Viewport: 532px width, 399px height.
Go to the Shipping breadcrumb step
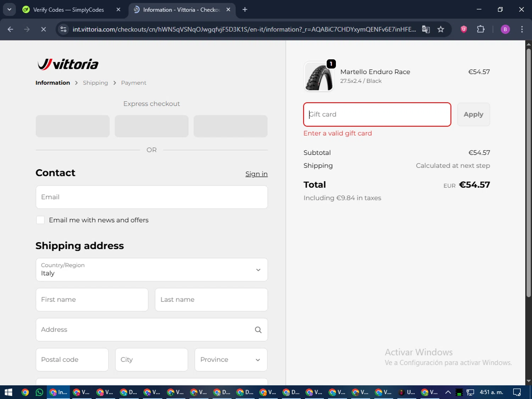pyautogui.click(x=95, y=83)
